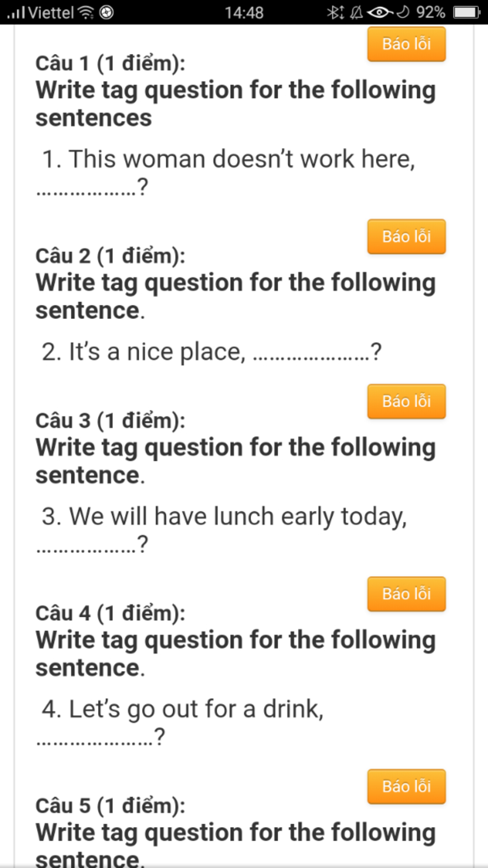Hit the Báo lỗi button for Câu 5

pos(406,786)
